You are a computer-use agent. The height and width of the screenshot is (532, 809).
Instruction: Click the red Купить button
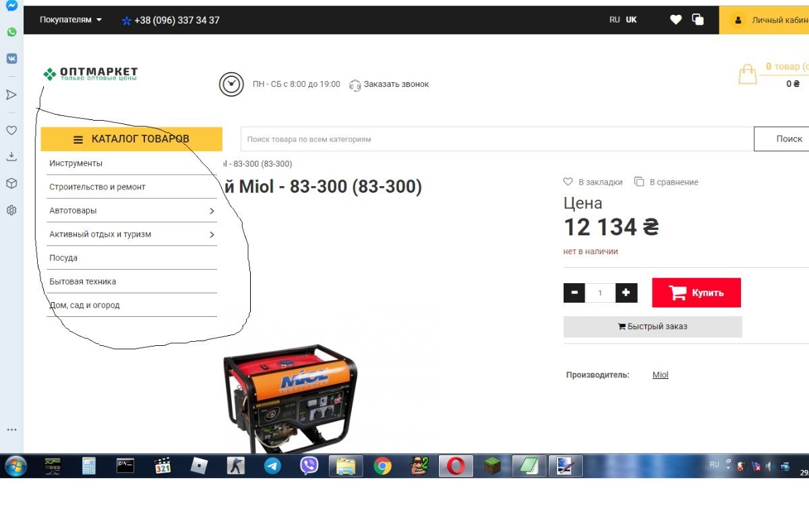pyautogui.click(x=696, y=293)
